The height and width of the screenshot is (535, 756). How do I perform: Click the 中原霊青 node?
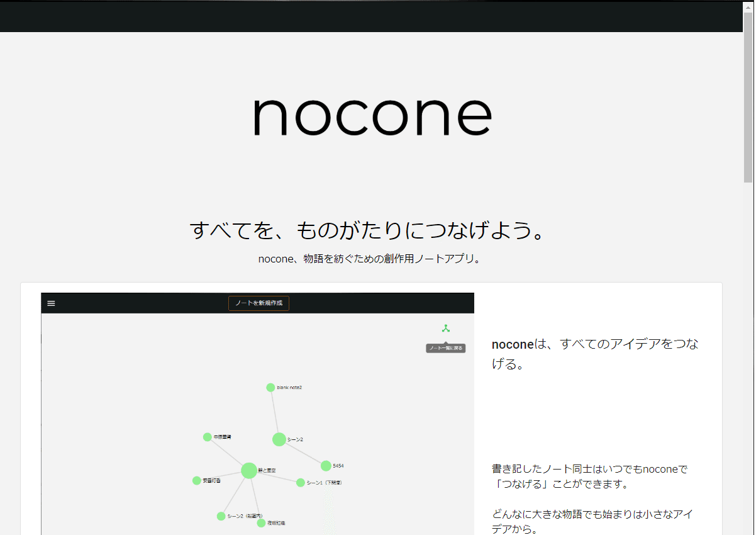(x=206, y=436)
